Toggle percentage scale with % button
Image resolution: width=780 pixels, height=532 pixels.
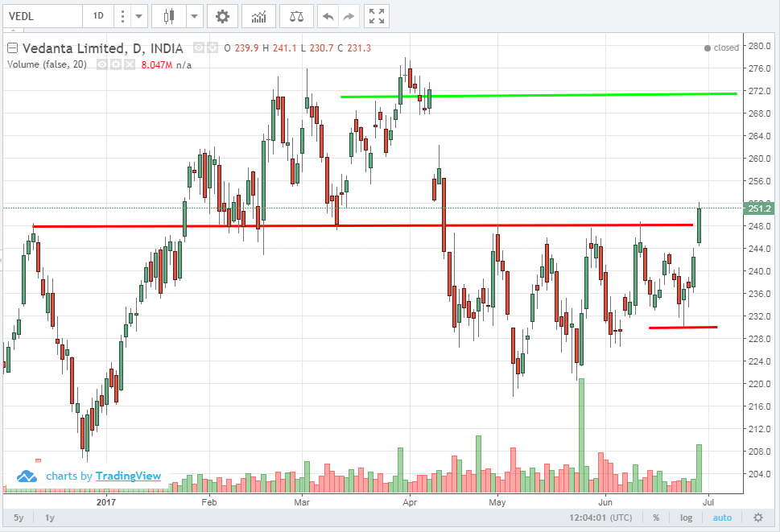(656, 518)
